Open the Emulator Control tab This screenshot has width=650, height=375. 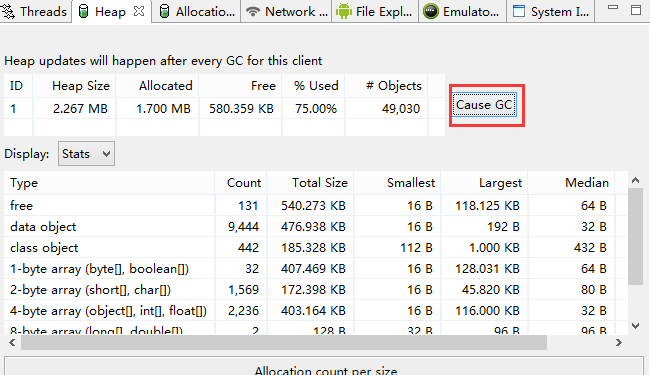pyautogui.click(x=462, y=12)
